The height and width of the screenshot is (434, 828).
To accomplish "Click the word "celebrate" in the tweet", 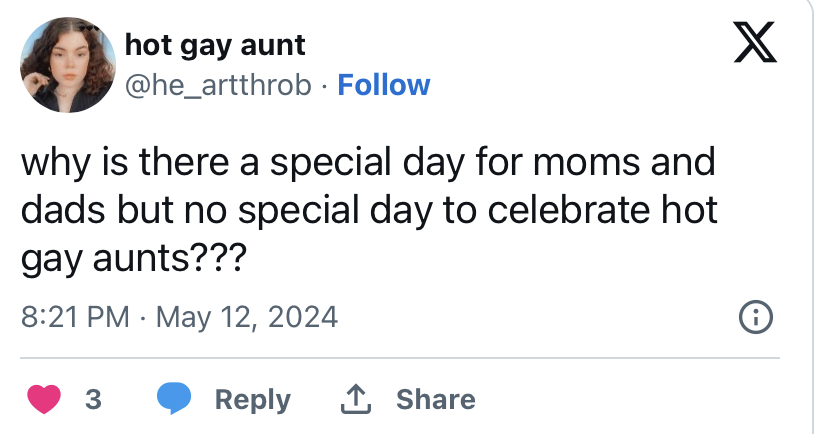I will 569,210.
